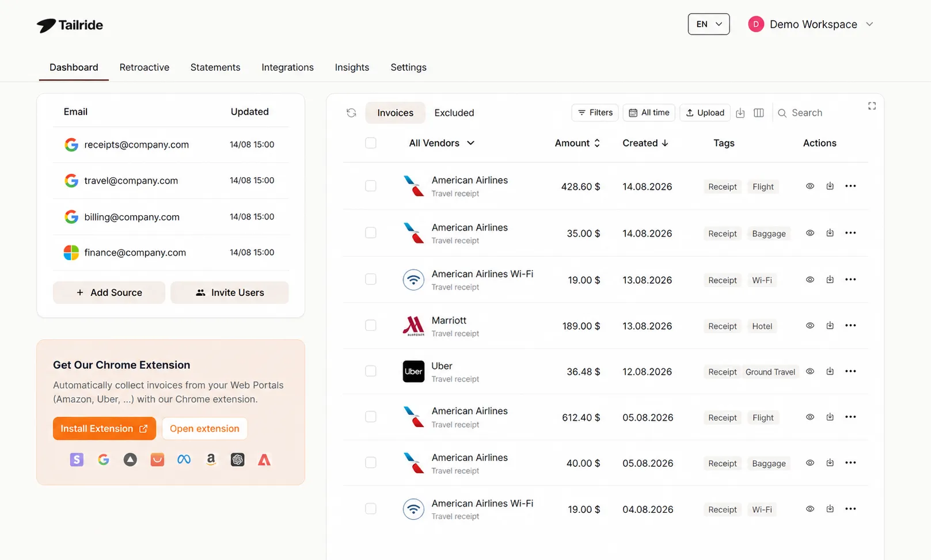Download the 428.60 $ American Airlines receipt
The height and width of the screenshot is (560, 931).
[x=830, y=186]
